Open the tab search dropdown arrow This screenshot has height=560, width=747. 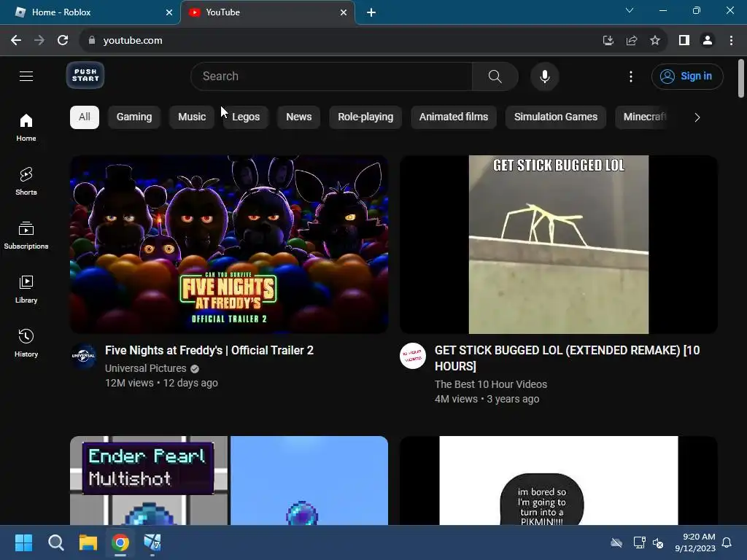pyautogui.click(x=630, y=10)
